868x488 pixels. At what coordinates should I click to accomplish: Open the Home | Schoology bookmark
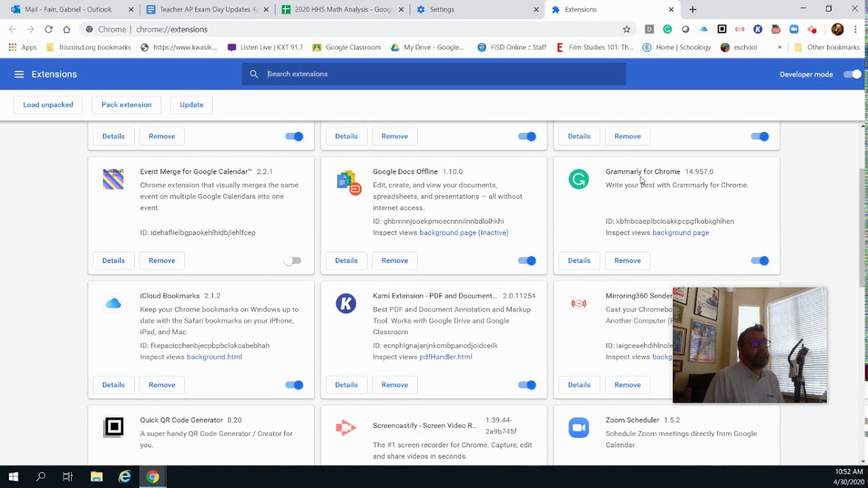[676, 47]
